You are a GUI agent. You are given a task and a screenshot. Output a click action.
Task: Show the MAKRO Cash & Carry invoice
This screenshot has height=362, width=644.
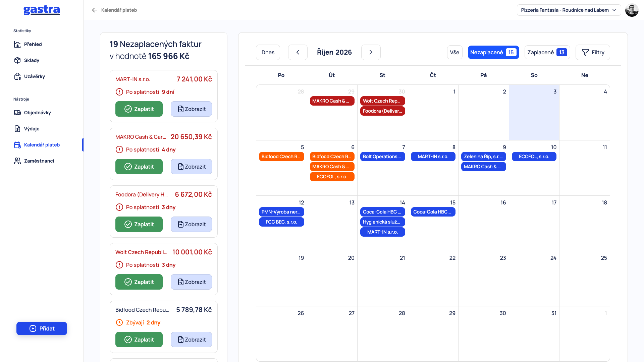(191, 167)
